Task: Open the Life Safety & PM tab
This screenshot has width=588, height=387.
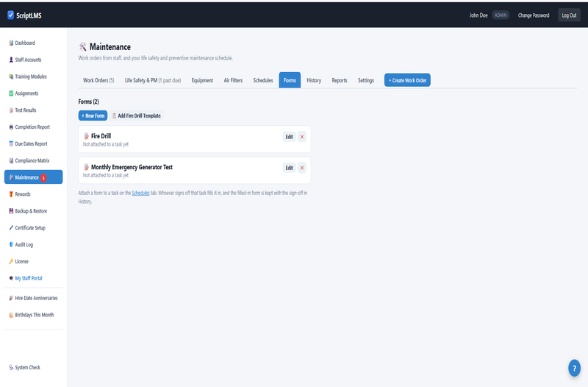Action: 153,80
